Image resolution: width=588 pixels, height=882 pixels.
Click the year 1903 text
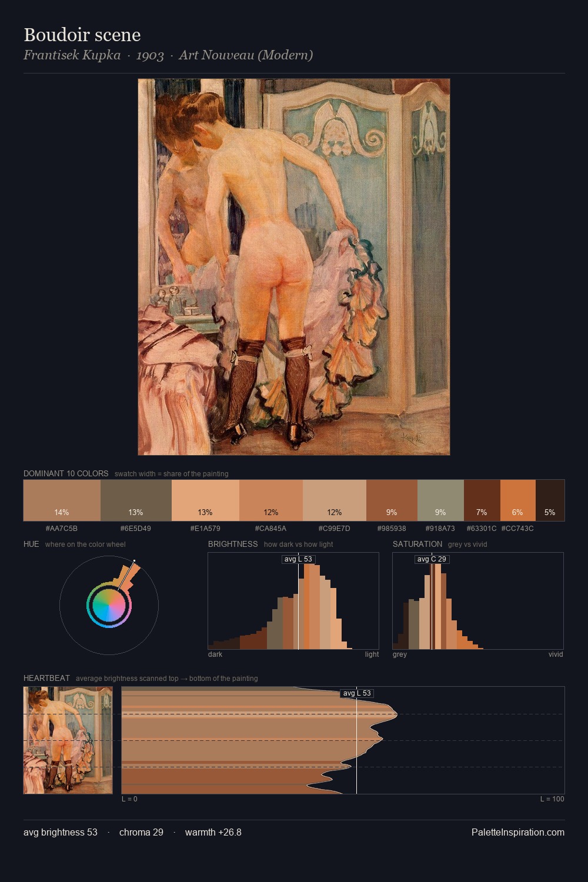point(150,55)
